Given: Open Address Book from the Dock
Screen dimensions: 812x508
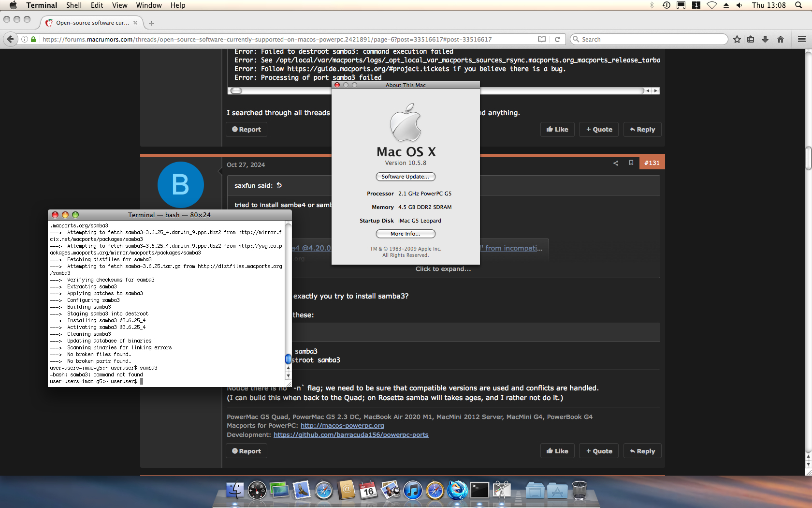Looking at the screenshot, I should click(x=346, y=491).
